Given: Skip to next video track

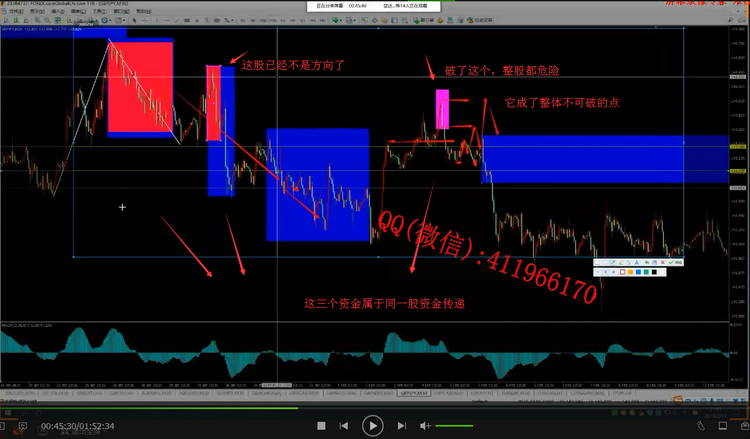Looking at the screenshot, I should click(402, 425).
